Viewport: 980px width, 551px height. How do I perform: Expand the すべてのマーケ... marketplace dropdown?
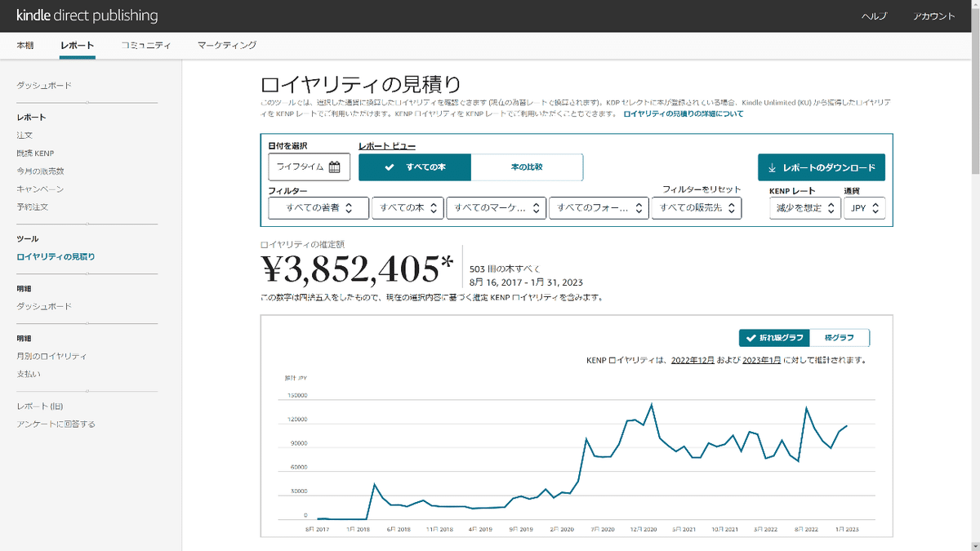click(496, 208)
